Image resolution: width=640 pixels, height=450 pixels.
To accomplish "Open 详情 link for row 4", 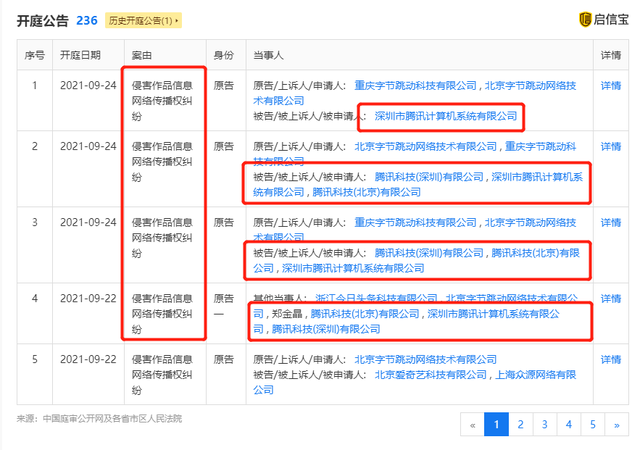I will tap(611, 299).
